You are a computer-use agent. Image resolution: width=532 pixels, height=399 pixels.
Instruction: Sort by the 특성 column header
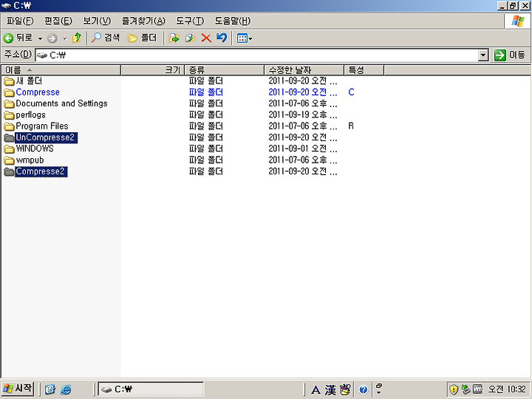click(364, 70)
